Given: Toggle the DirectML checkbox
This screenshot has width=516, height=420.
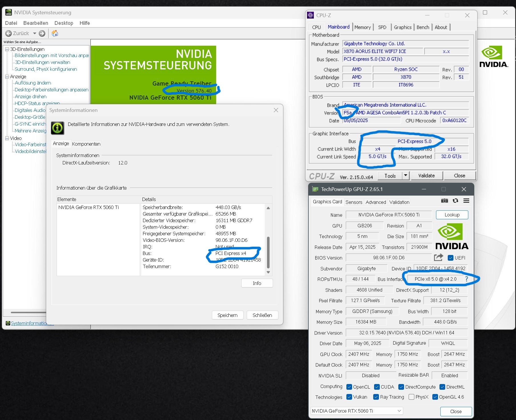Looking at the screenshot, I should coord(442,387).
